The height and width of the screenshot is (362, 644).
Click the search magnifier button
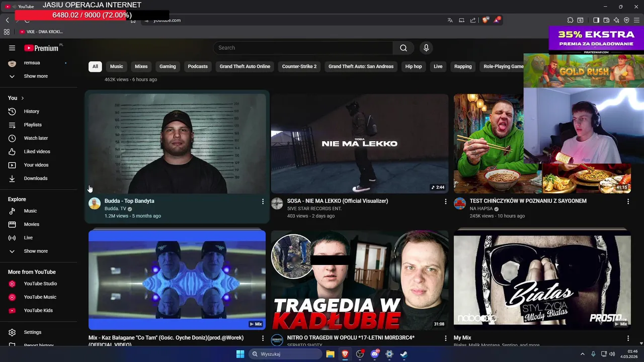404,48
